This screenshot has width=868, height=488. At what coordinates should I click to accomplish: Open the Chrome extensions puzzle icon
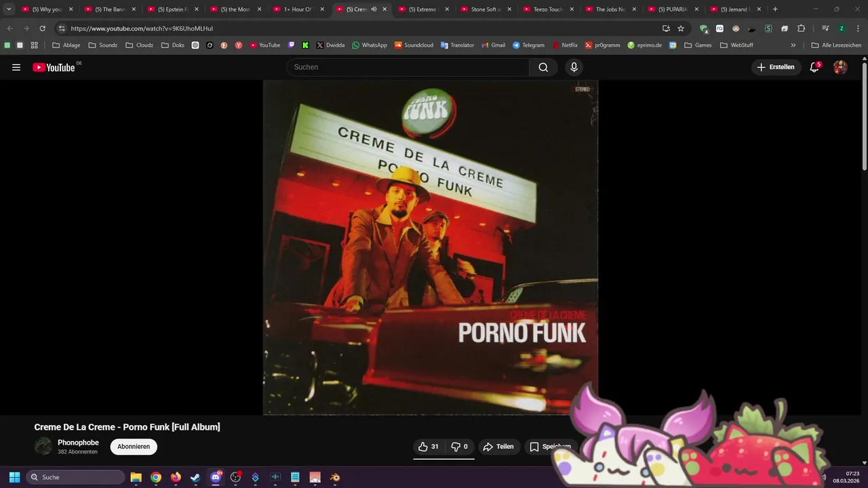[x=801, y=28]
